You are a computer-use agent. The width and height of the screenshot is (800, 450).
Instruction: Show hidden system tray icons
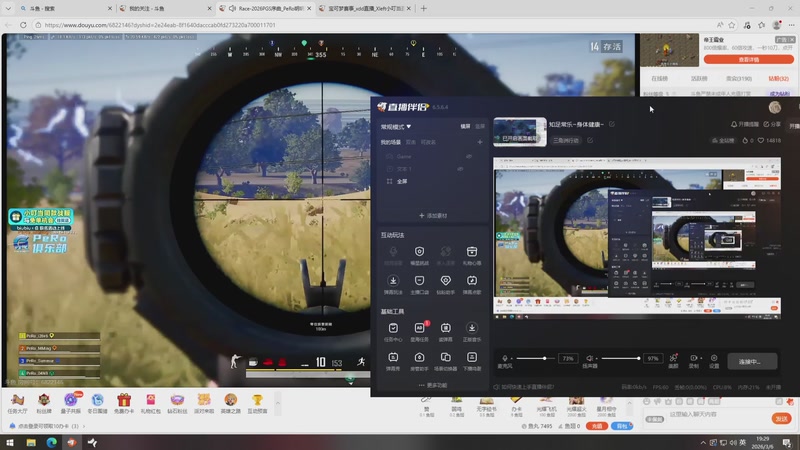click(703, 442)
